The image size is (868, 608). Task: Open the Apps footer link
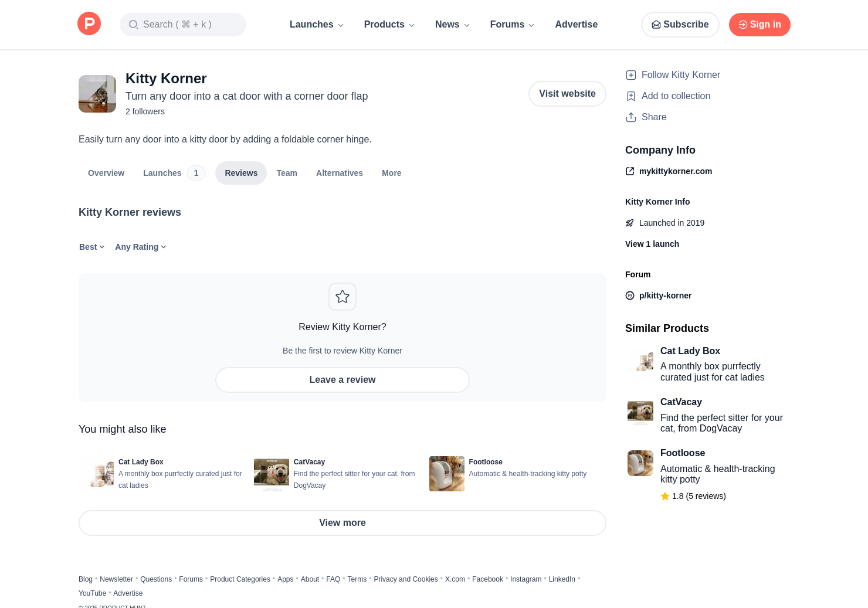click(285, 579)
